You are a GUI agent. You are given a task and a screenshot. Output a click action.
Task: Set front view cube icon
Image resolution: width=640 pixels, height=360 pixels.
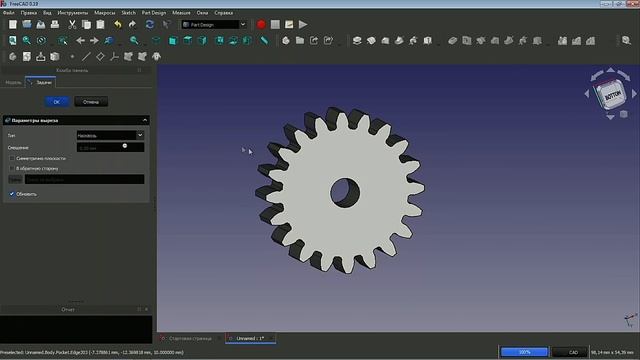173,40
